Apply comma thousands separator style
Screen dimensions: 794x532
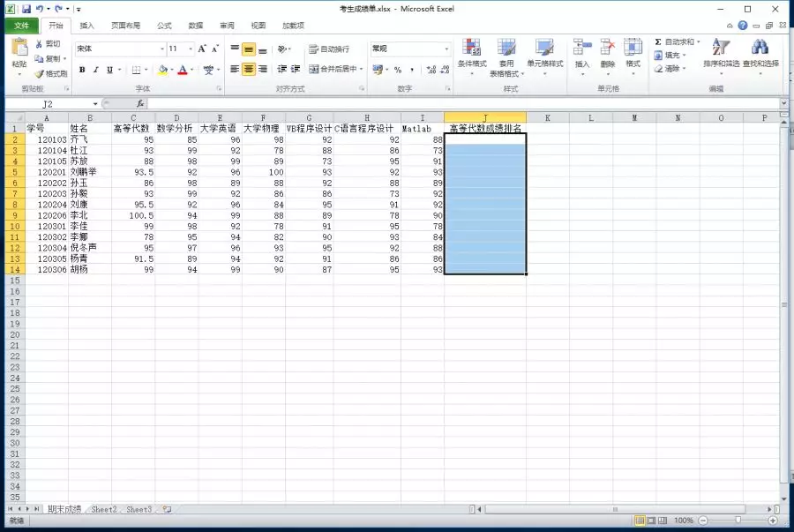point(412,70)
